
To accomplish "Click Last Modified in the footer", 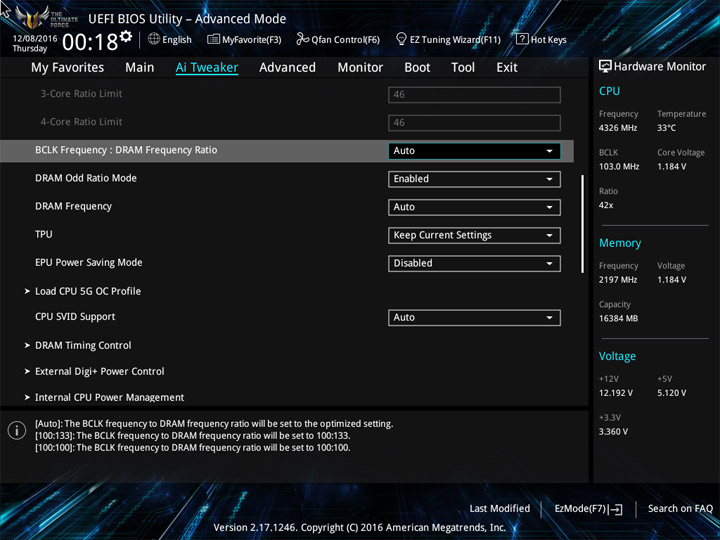I will tap(500, 509).
